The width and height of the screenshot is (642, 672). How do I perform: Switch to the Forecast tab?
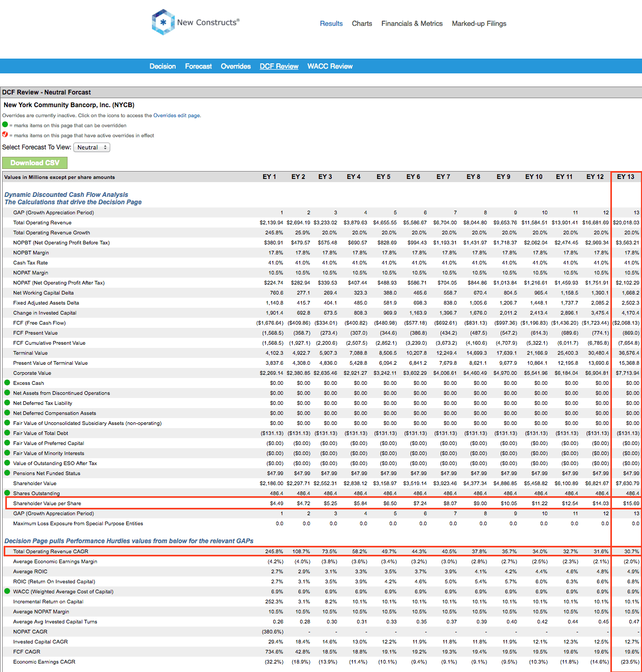[198, 66]
